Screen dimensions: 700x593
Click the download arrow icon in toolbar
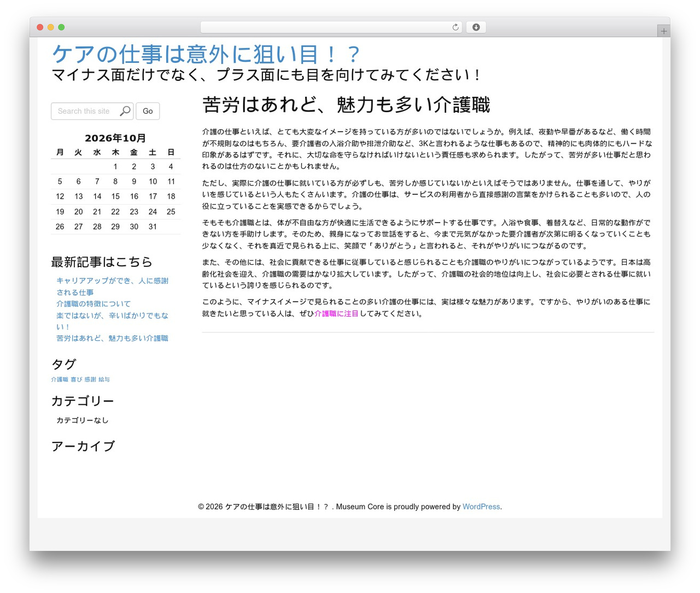(476, 27)
